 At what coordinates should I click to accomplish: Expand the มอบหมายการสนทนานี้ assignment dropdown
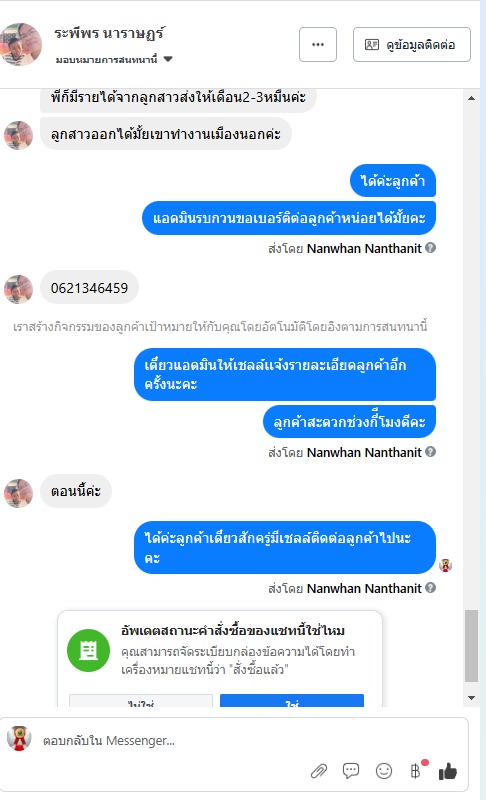(114, 59)
